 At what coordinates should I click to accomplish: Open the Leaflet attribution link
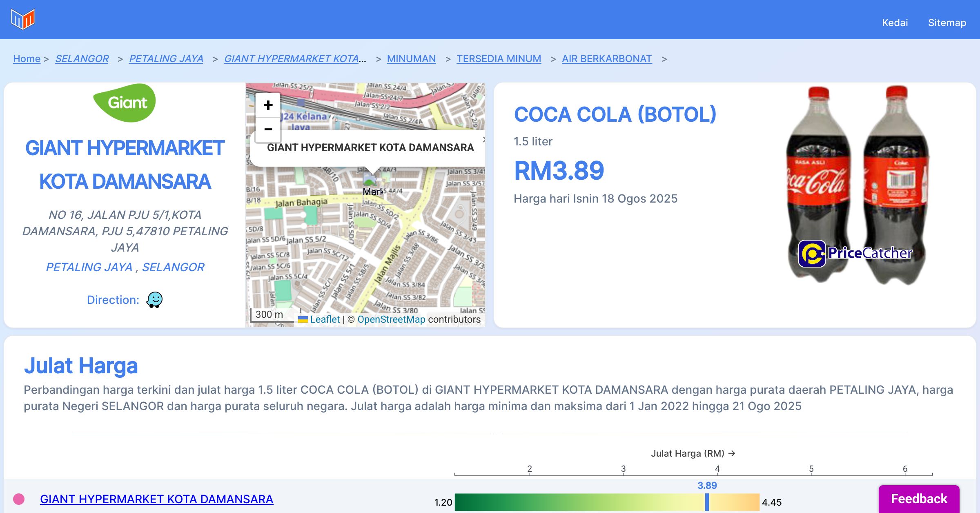coord(325,319)
